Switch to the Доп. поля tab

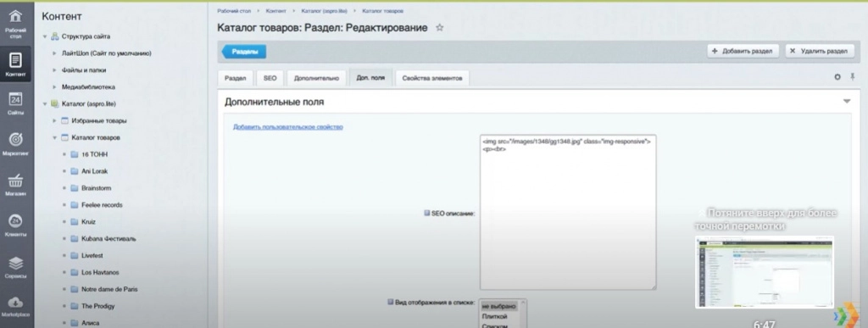pos(370,78)
